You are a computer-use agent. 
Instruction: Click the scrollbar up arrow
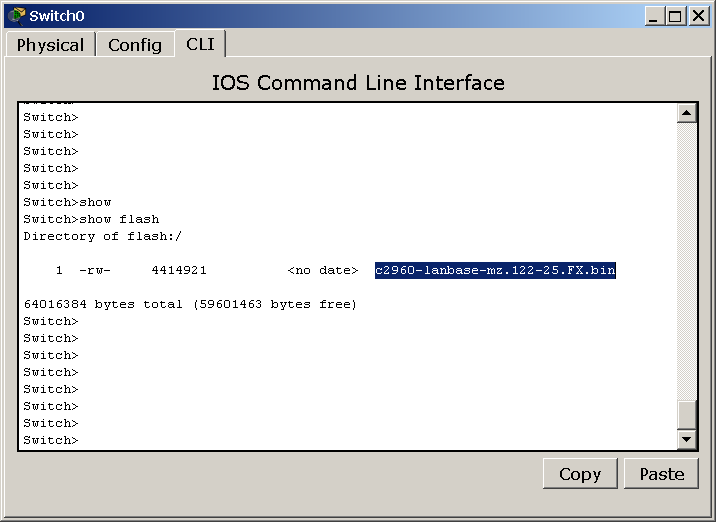[687, 113]
